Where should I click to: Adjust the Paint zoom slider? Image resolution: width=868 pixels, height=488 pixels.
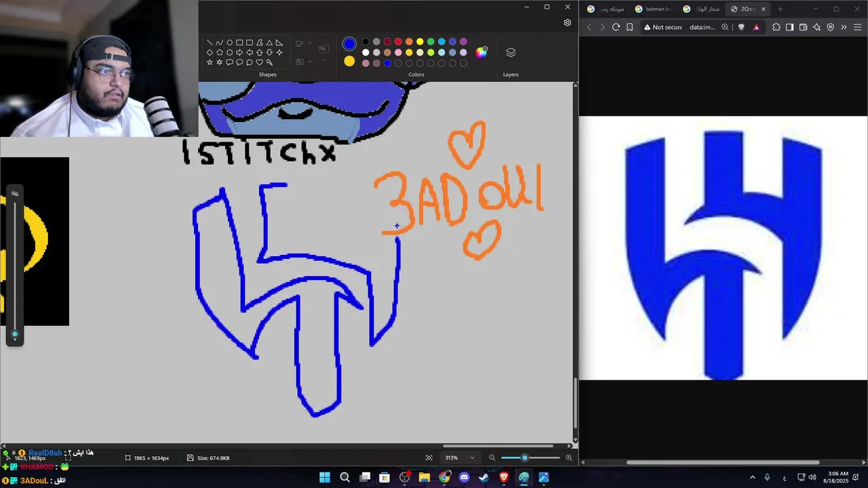524,457
